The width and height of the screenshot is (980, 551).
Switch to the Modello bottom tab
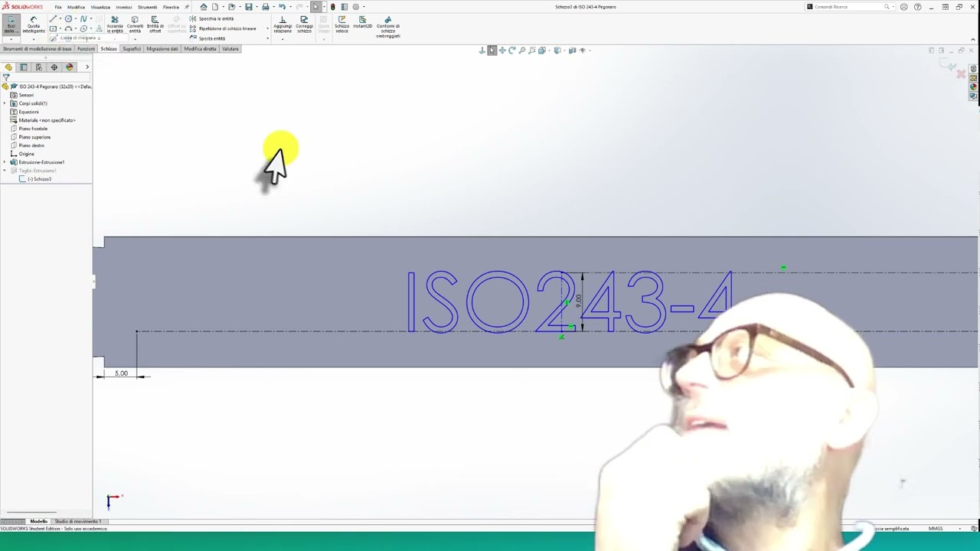pos(38,521)
